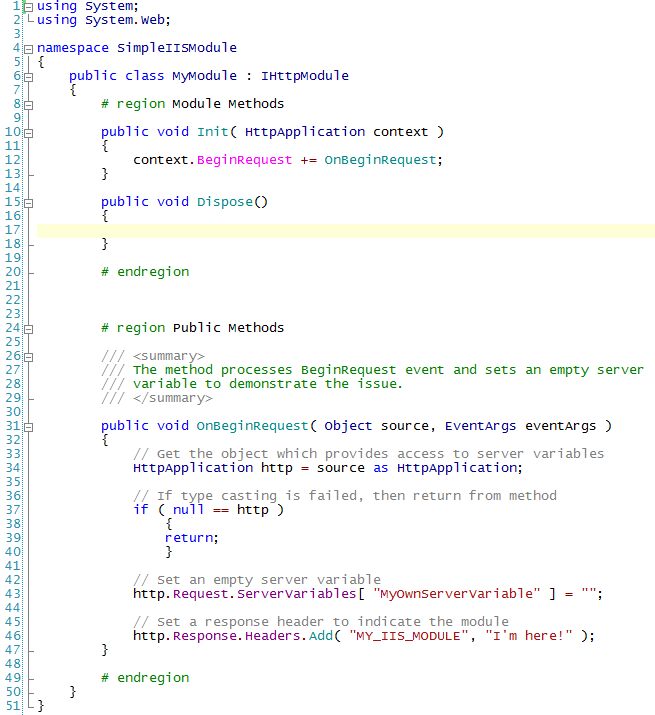Click the highlighted empty line 17
This screenshot has height=715, width=655.
(x=346, y=231)
